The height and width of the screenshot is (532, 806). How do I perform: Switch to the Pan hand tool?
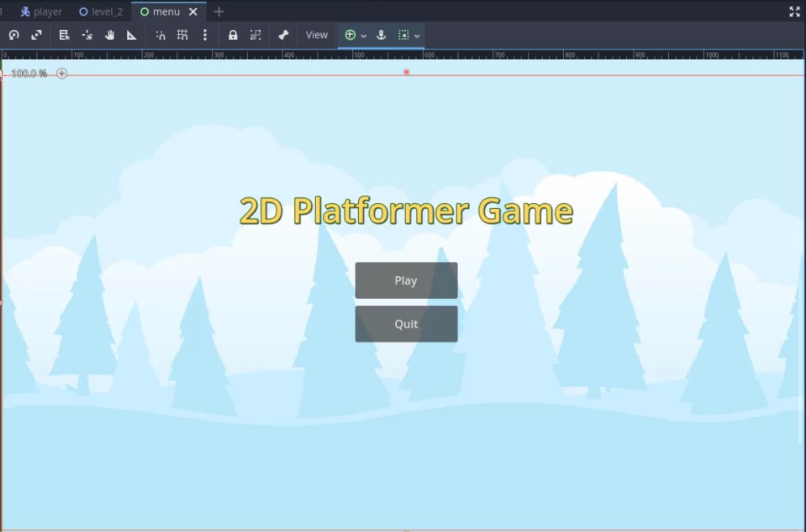coord(109,35)
